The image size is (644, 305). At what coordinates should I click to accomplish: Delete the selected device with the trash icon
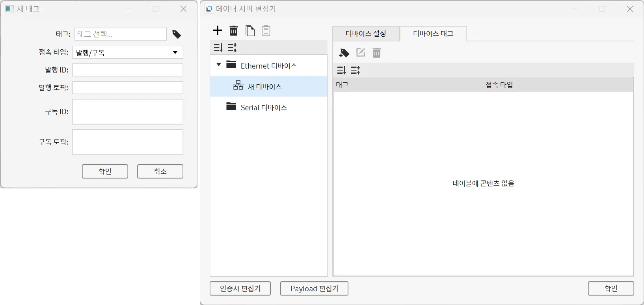[x=234, y=31]
